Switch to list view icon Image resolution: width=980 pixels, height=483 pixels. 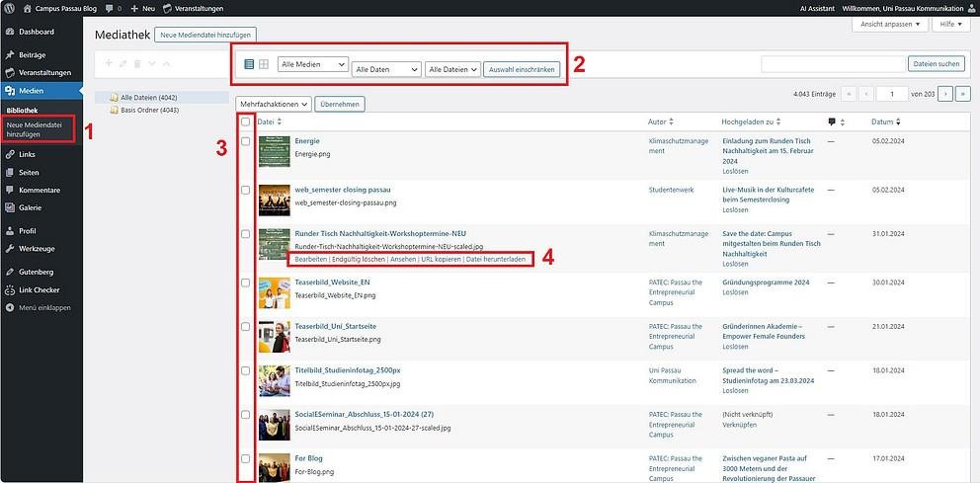pyautogui.click(x=249, y=64)
